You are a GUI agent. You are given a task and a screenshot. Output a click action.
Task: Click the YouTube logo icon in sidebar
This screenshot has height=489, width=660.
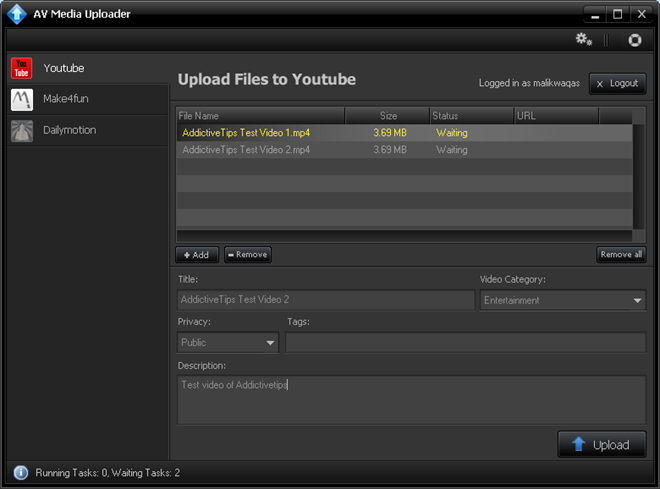pos(21,68)
